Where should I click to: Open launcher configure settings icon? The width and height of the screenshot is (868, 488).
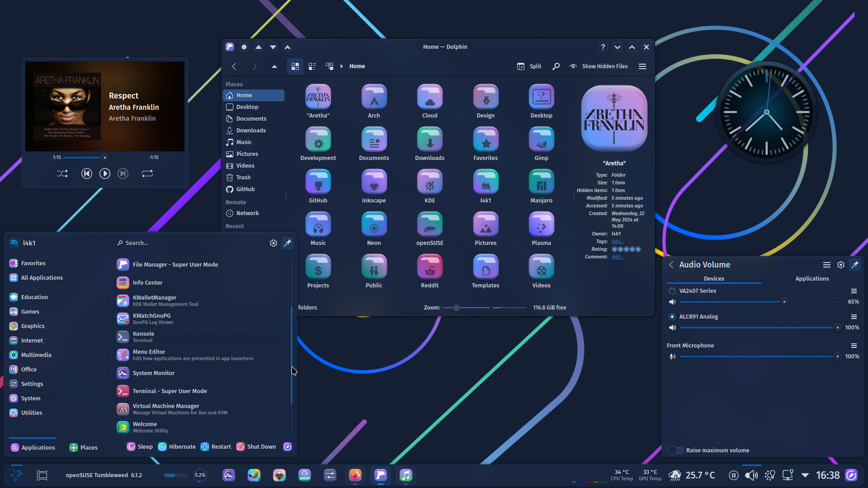pos(274,243)
